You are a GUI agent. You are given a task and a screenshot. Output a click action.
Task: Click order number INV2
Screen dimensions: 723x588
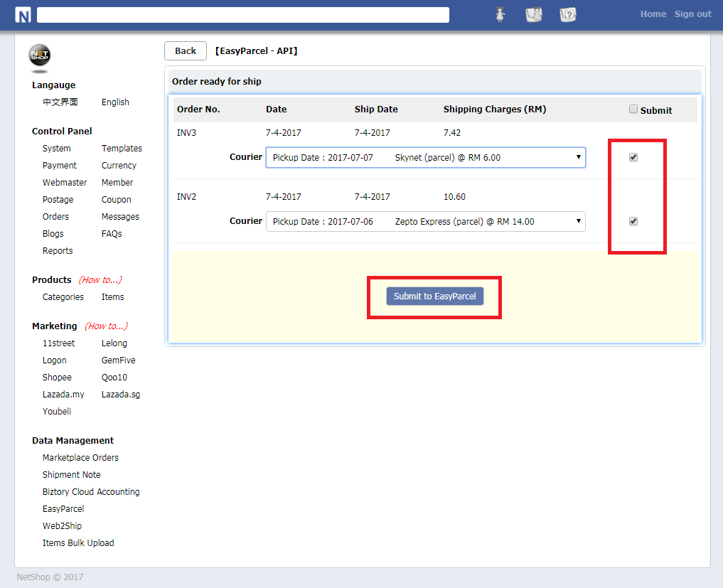click(x=186, y=196)
